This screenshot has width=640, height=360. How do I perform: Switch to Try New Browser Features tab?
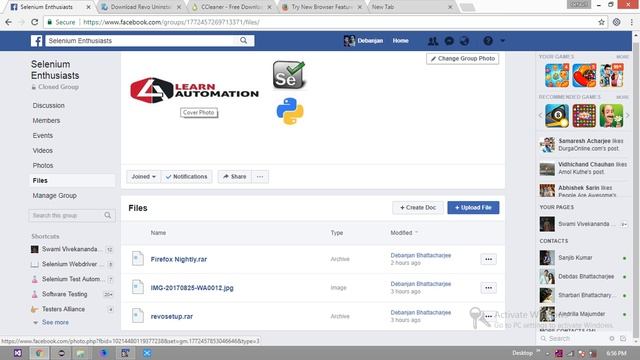pos(322,7)
